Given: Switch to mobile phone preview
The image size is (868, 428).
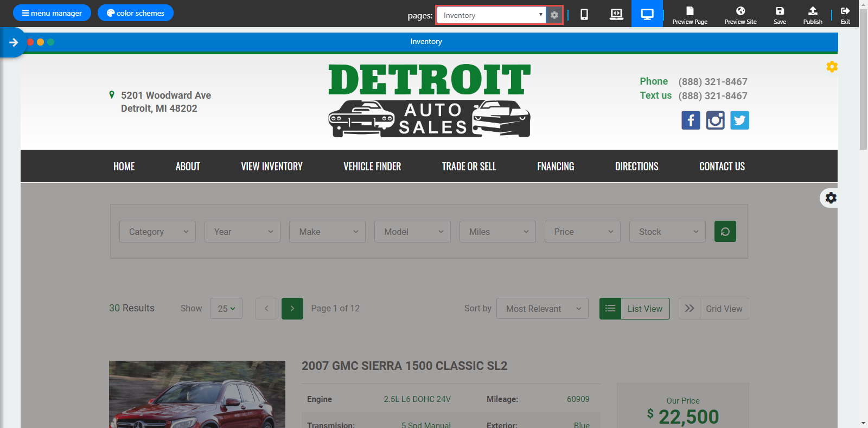Looking at the screenshot, I should (x=584, y=14).
